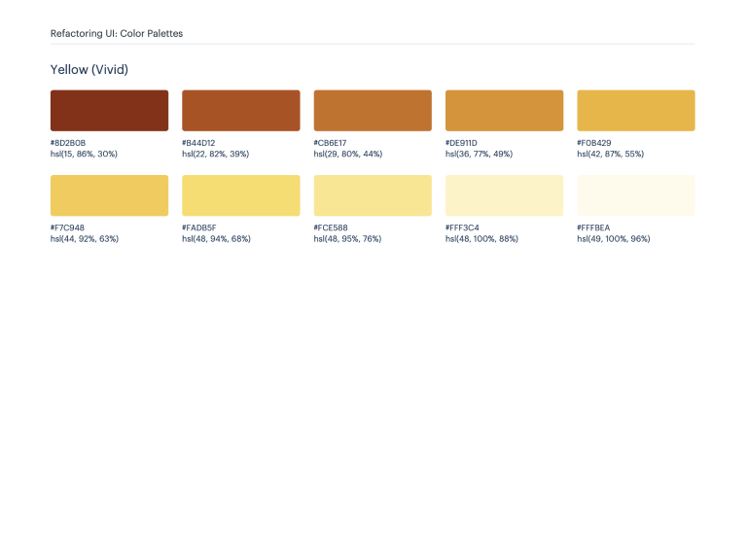Select the lightest #FFFBEA swatch

(635, 195)
